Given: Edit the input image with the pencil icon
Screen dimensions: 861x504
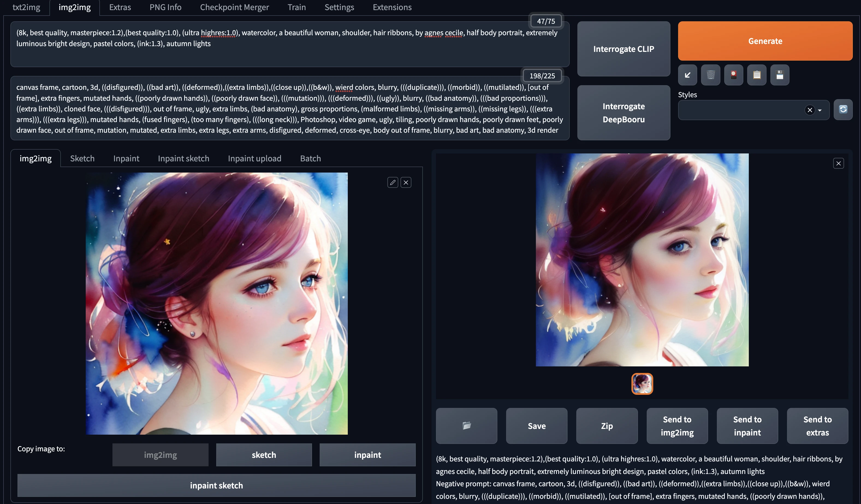Looking at the screenshot, I should pyautogui.click(x=393, y=182).
